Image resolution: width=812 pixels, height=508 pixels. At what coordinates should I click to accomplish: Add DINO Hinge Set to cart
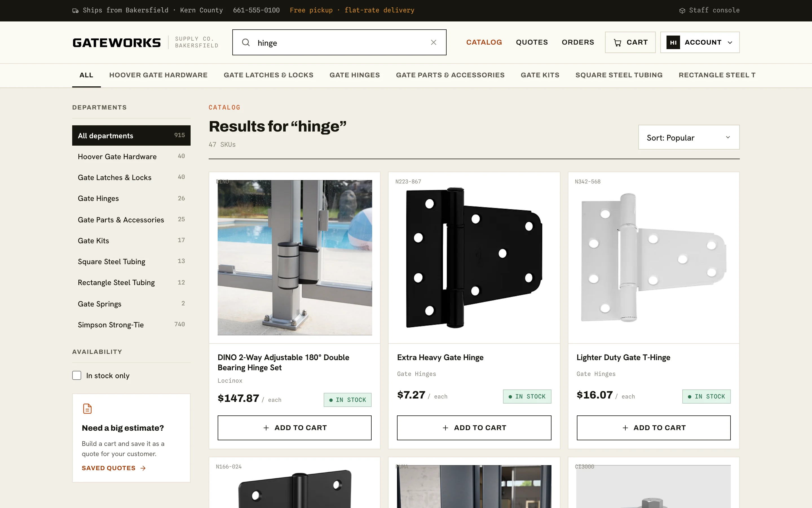294,428
